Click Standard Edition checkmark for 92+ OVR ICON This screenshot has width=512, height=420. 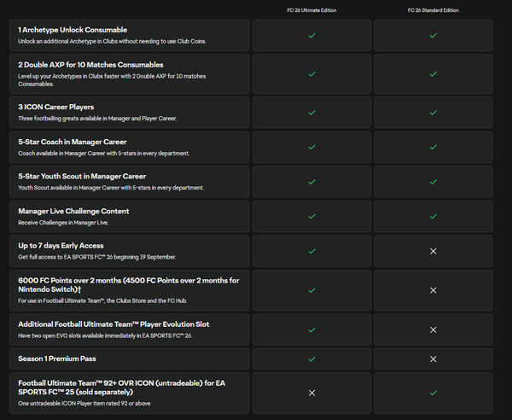(x=433, y=393)
